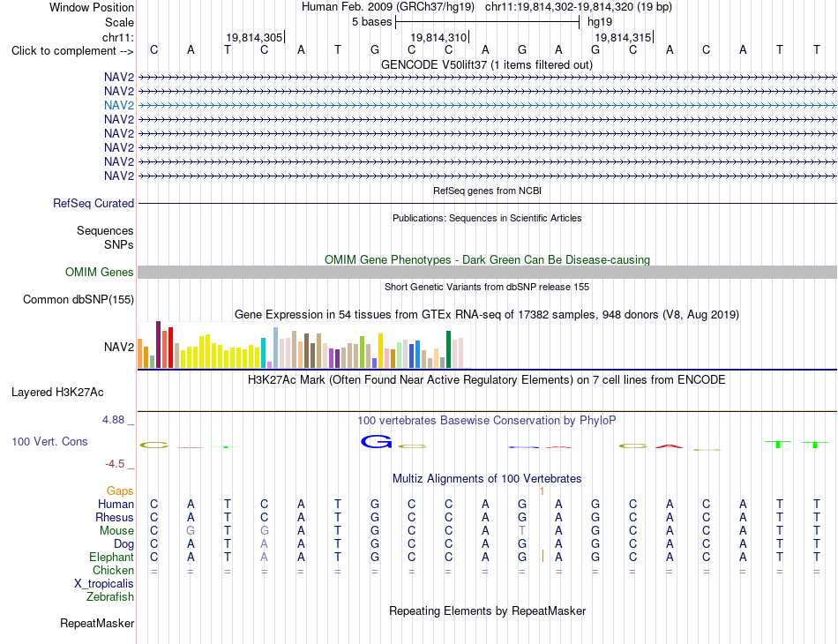Image resolution: width=838 pixels, height=644 pixels.
Task: Click the cyan bar in expression chart
Action: coord(263,353)
